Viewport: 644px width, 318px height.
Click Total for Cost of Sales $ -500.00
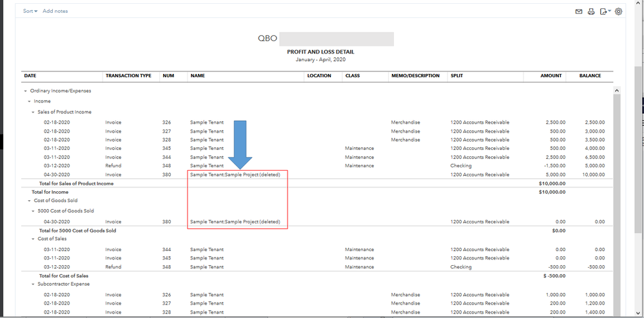click(x=554, y=276)
